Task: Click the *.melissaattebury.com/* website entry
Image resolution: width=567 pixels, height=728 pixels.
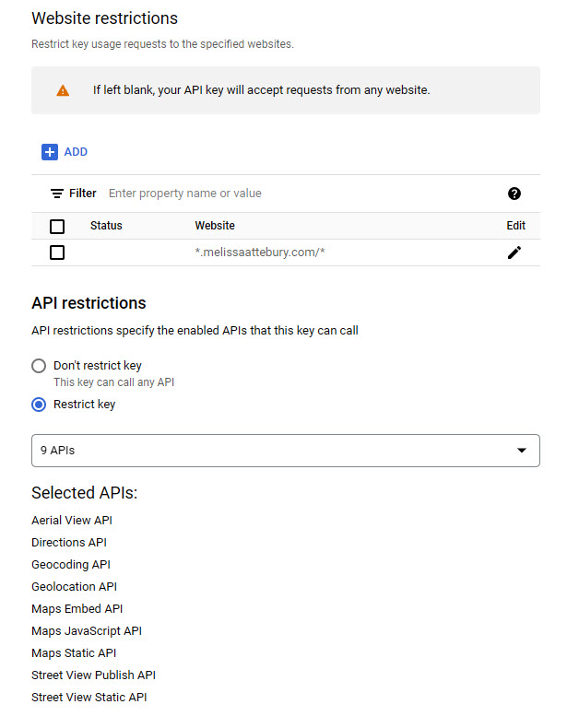Action: tap(260, 252)
